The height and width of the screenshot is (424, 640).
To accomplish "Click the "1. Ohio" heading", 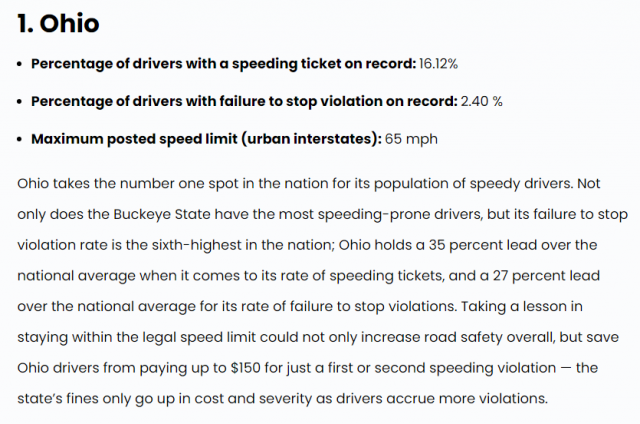I will [58, 23].
